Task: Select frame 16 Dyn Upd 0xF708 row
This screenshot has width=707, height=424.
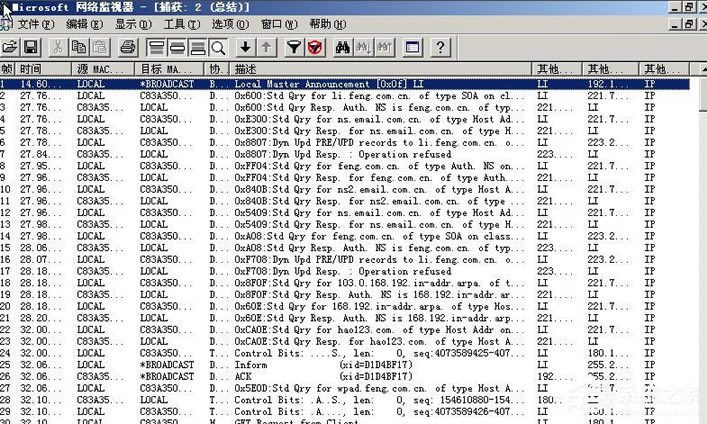Action: pyautogui.click(x=344, y=260)
